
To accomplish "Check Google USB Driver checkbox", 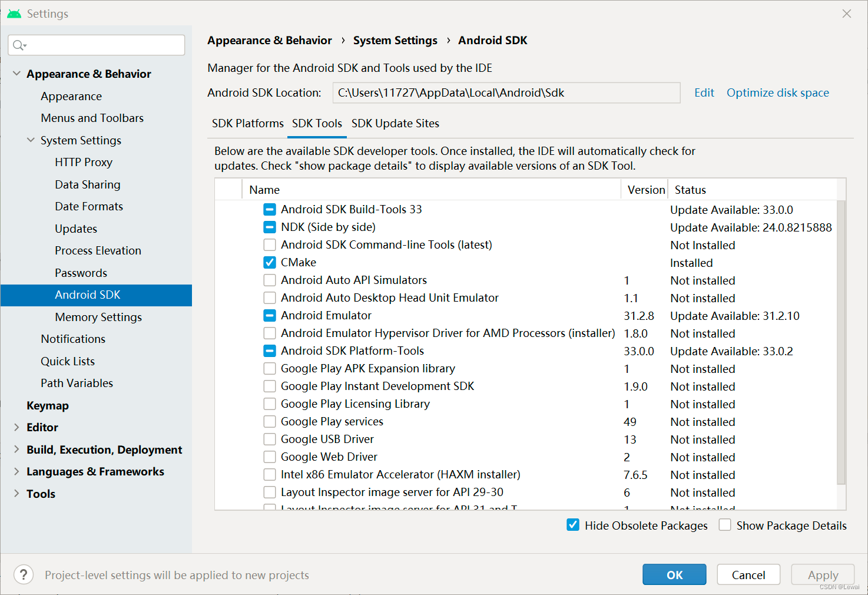I will pyautogui.click(x=270, y=439).
